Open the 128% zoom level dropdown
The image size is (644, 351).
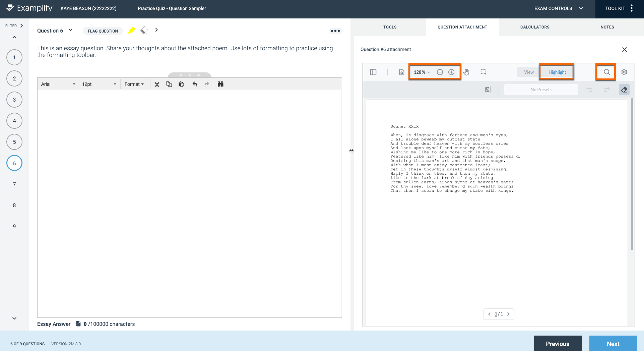pyautogui.click(x=422, y=72)
